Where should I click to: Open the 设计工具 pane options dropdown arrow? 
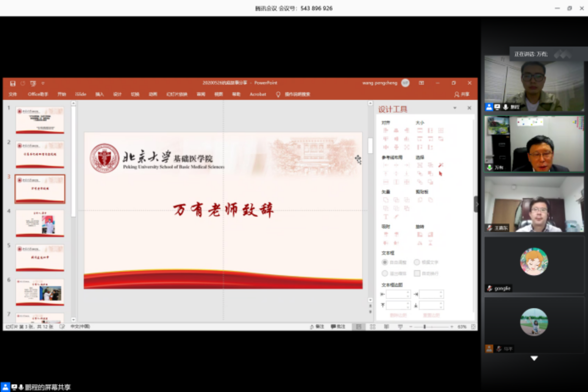click(455, 108)
